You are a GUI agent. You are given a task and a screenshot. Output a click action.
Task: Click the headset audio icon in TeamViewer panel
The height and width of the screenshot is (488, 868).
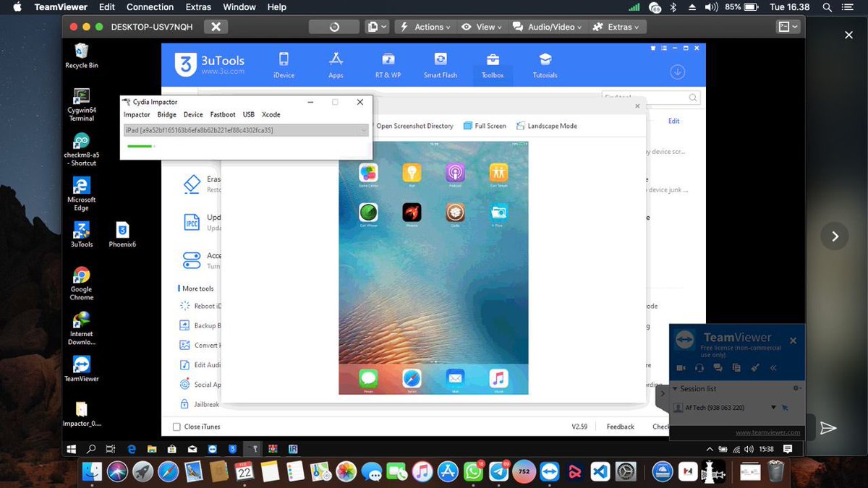click(699, 368)
